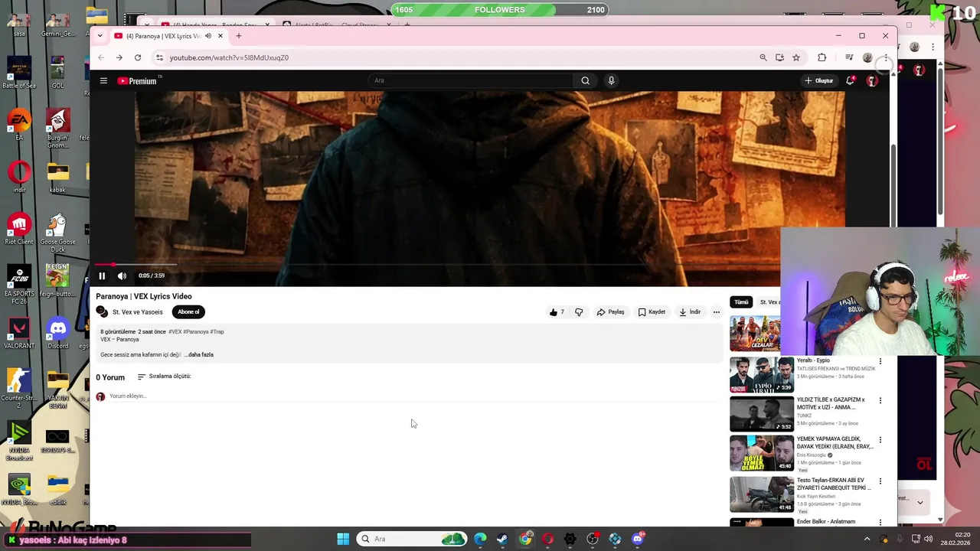Mute the video with the speaker icon
The width and height of the screenshot is (980, 551).
(122, 275)
